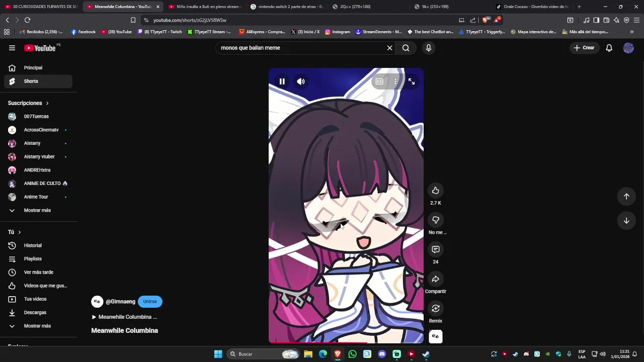
Task: Open the @Gimnaeng channel
Action: 120,302
